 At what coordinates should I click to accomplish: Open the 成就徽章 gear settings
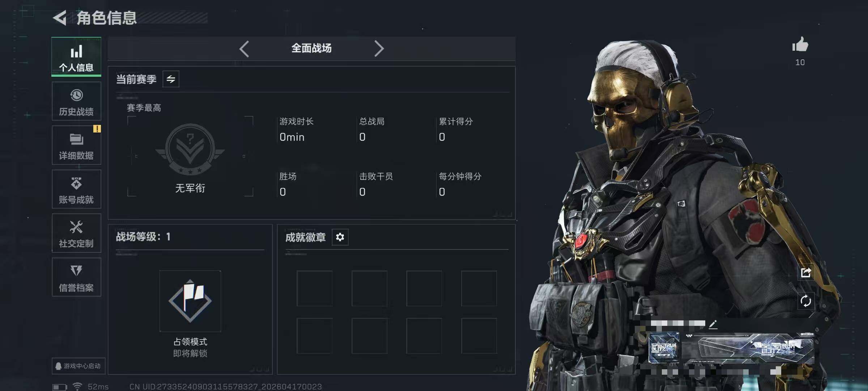pos(340,237)
